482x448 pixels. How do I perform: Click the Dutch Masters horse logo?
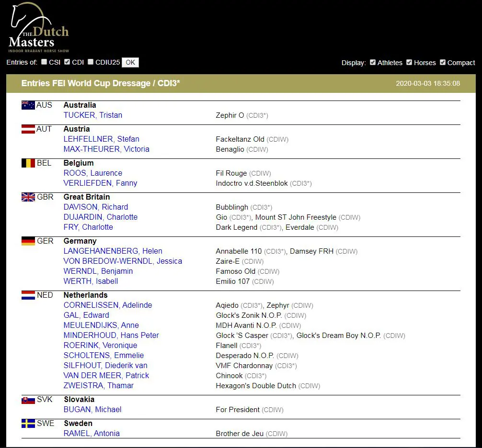[x=39, y=28]
